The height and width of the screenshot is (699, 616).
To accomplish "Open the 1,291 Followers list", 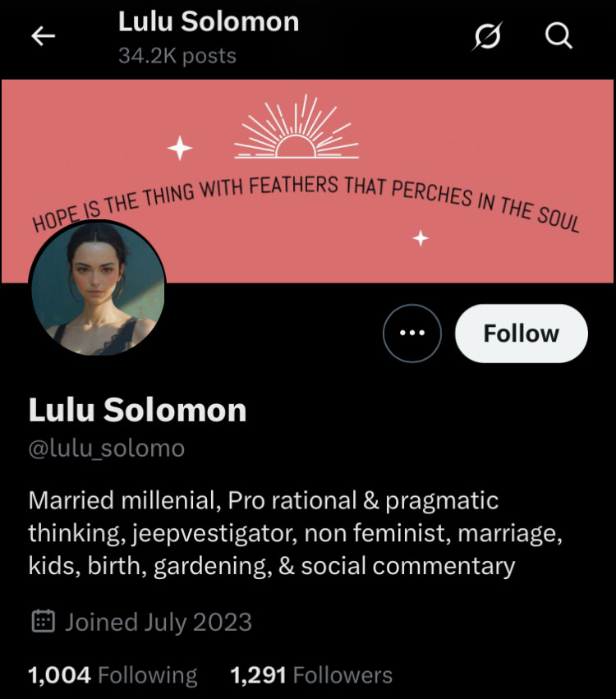I will click(x=311, y=674).
